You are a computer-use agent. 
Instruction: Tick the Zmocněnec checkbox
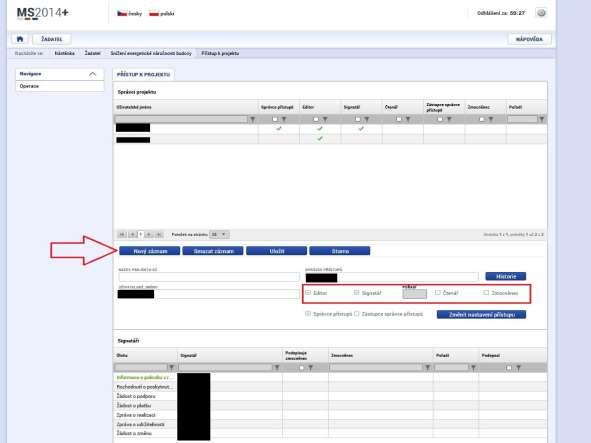tap(486, 293)
